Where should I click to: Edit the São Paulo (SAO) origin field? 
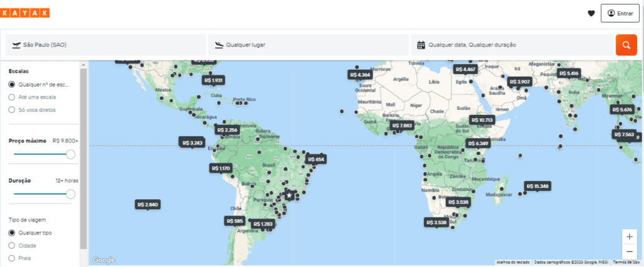click(107, 45)
